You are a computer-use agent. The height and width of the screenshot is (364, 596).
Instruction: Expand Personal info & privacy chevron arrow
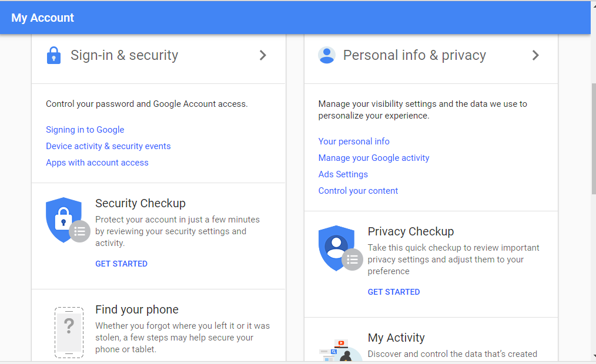click(x=535, y=55)
